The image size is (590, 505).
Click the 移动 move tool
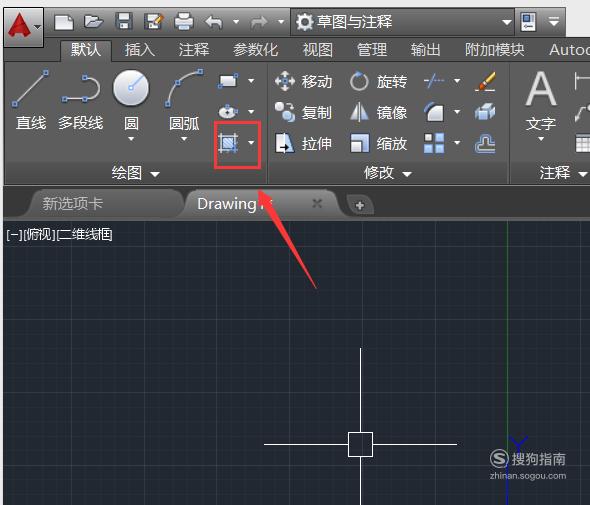(x=303, y=81)
